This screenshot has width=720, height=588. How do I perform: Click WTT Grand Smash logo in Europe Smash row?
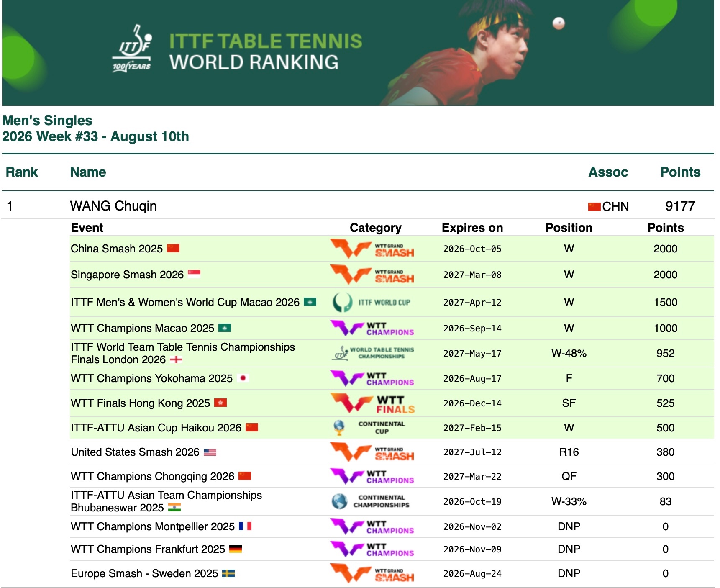[x=372, y=573]
